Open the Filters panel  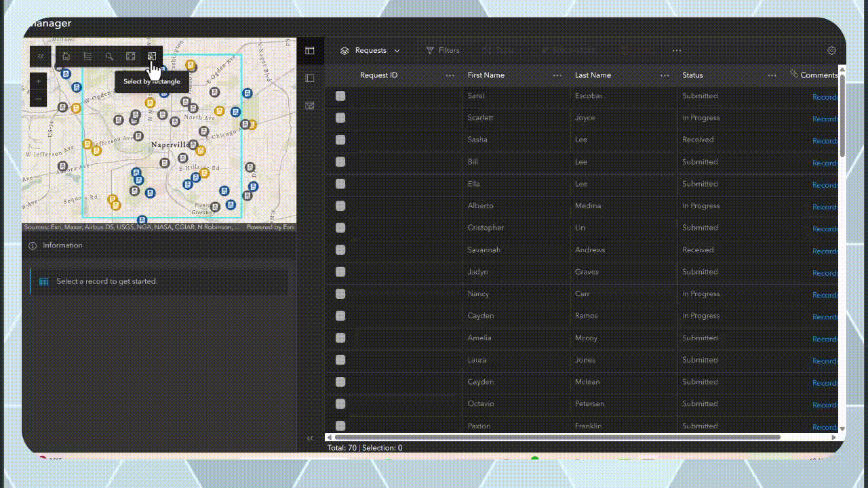tap(443, 50)
